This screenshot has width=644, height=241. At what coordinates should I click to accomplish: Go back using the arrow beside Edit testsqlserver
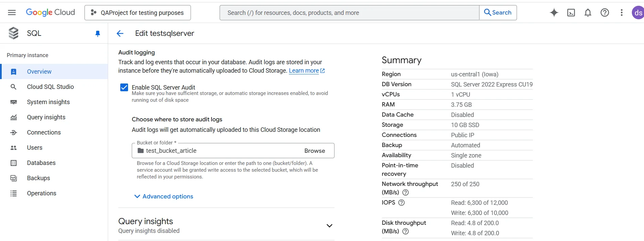pyautogui.click(x=120, y=33)
